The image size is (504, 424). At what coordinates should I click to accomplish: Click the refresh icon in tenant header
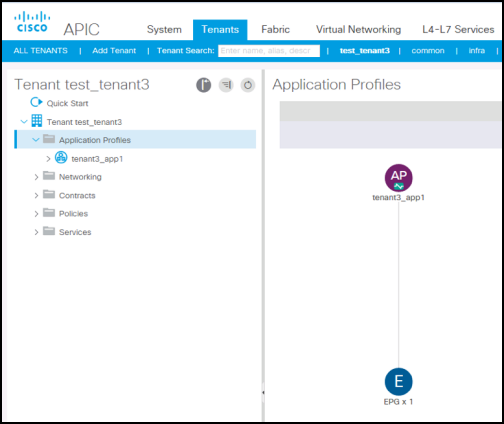click(248, 85)
